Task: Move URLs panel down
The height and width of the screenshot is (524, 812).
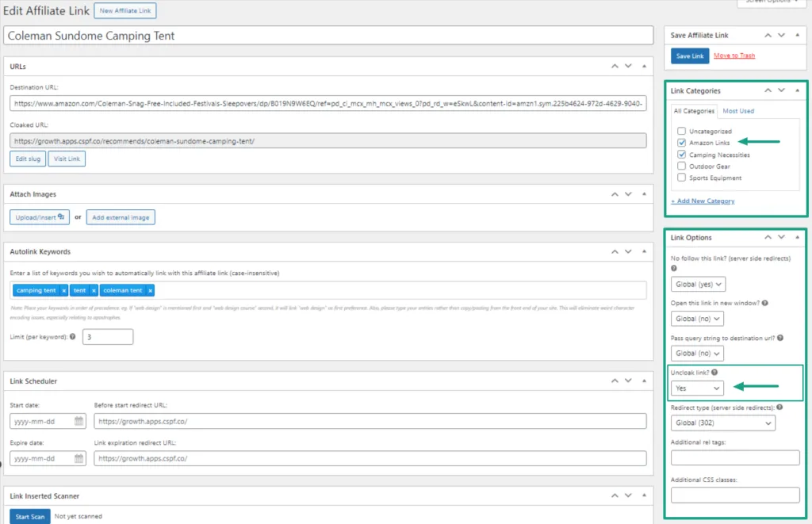Action: pyautogui.click(x=628, y=67)
